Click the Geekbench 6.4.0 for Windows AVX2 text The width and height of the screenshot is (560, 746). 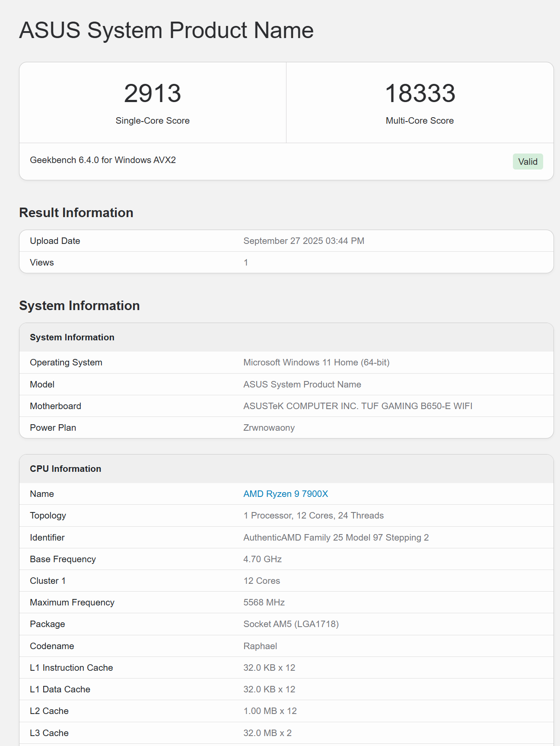(103, 160)
